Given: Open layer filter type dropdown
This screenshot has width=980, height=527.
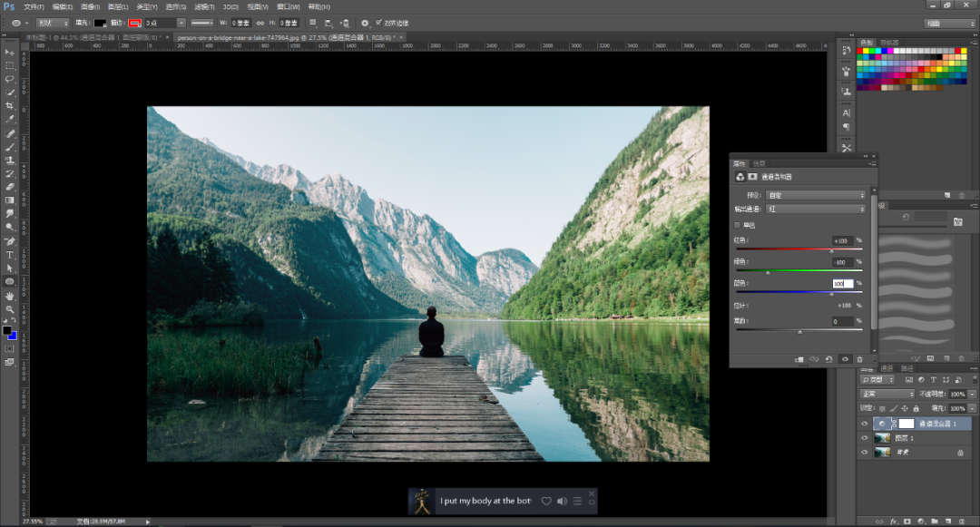Looking at the screenshot, I should (878, 380).
